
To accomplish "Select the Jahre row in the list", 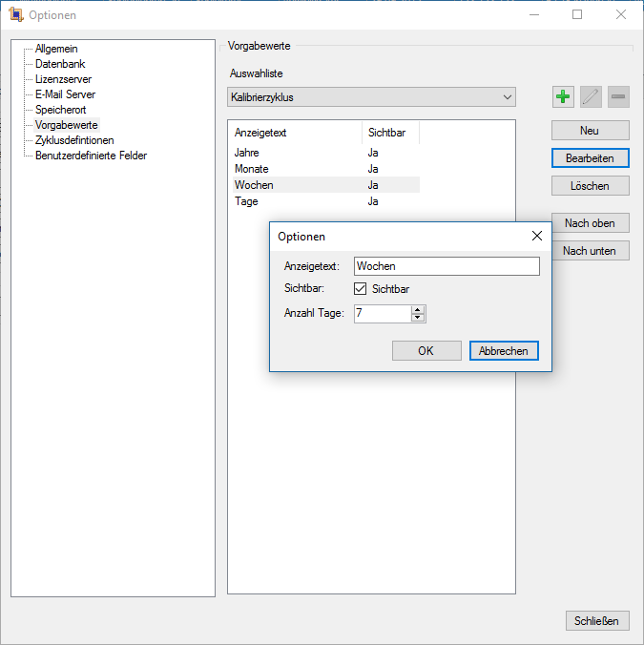I will (x=247, y=153).
